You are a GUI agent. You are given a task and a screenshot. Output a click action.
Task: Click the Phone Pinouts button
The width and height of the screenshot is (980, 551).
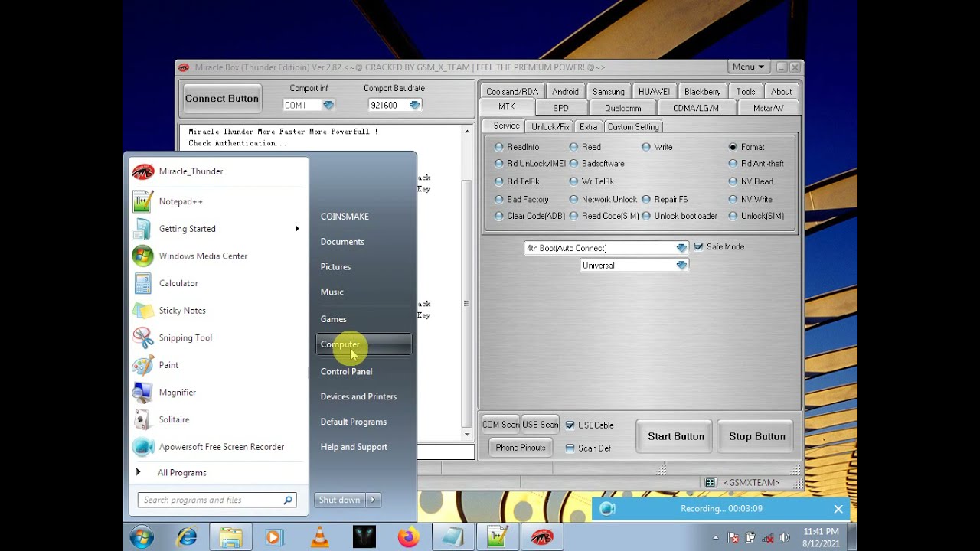point(521,448)
